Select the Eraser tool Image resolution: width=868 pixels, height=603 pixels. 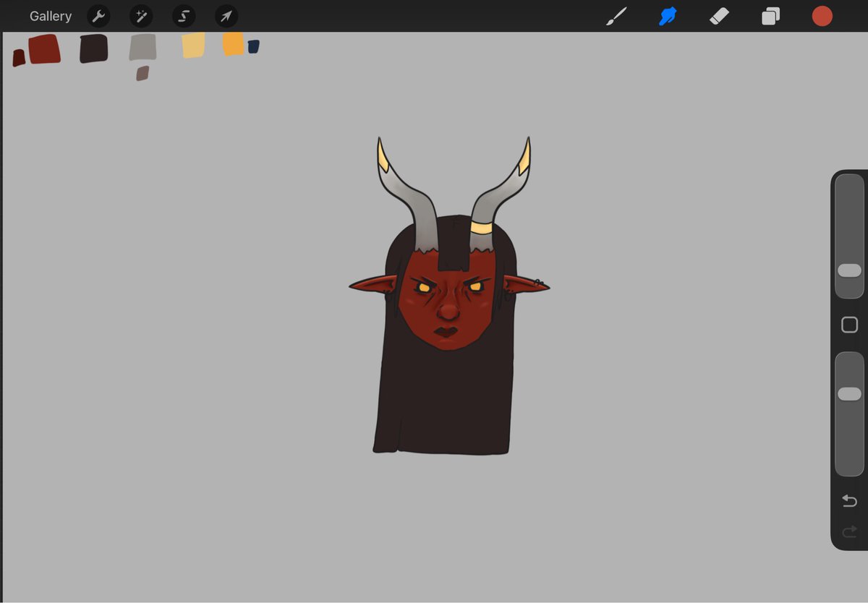point(719,16)
